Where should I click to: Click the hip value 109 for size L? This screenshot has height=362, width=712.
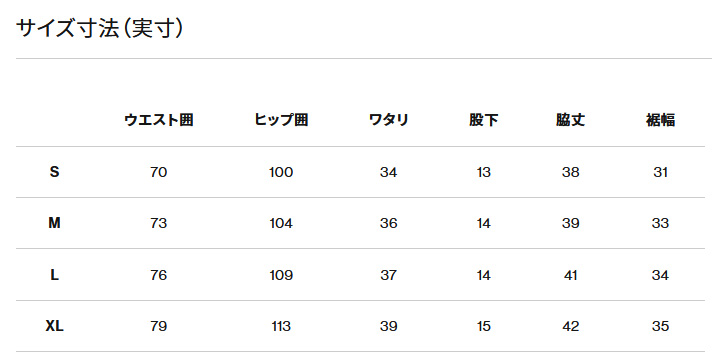point(281,275)
